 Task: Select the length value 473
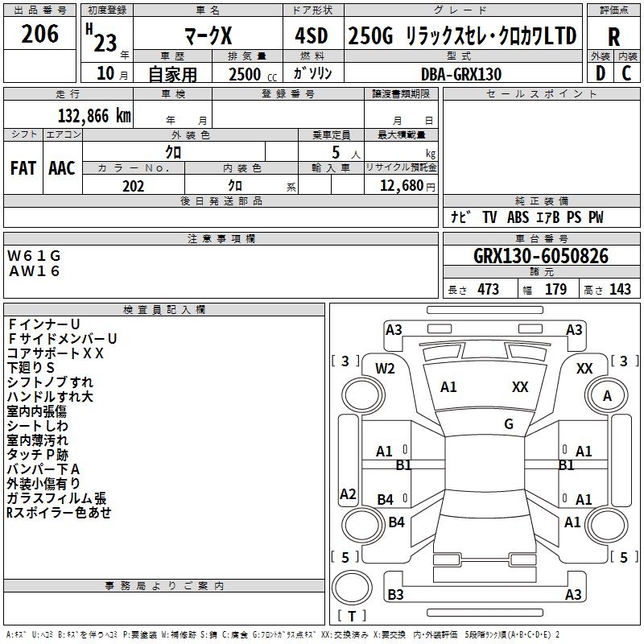pos(489,289)
